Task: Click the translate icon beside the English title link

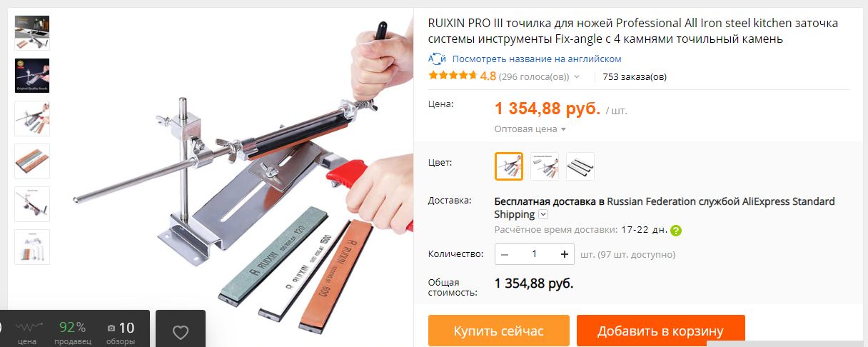Action: coord(437,59)
